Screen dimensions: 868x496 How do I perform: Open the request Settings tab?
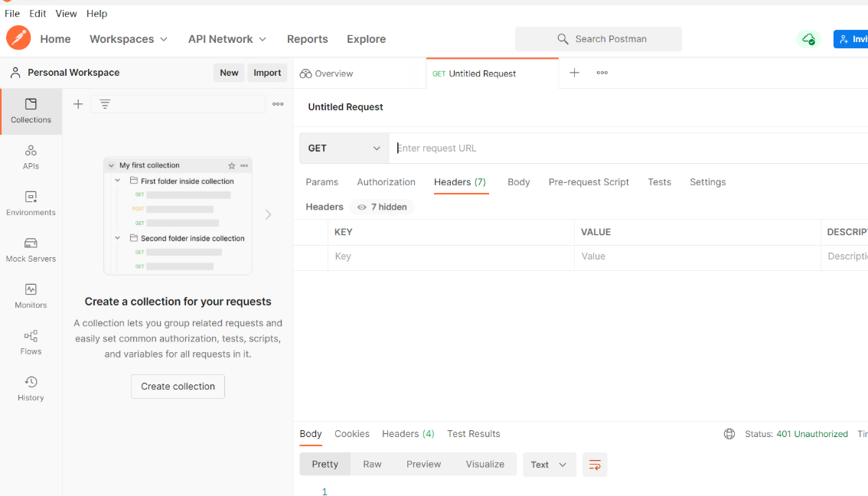707,182
